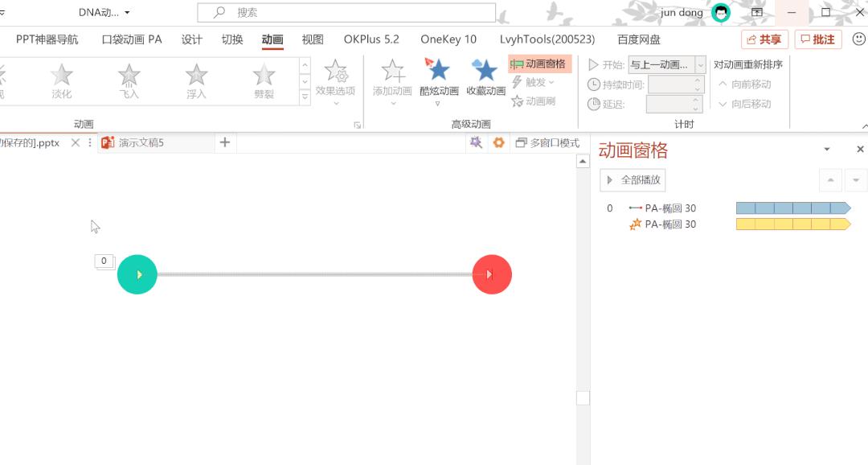This screenshot has width=868, height=465.
Task: Select the yellow PA-椭圆 30 timeline bar
Action: [792, 224]
